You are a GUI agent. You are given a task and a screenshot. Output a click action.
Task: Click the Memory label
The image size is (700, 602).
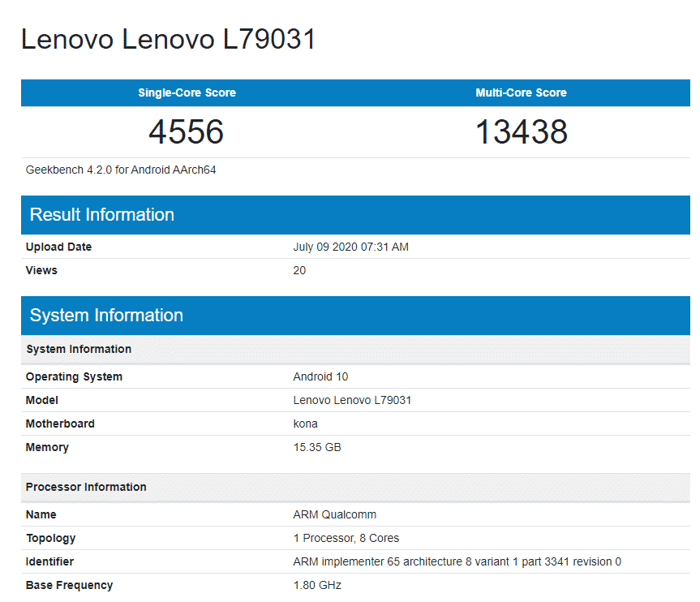47,448
